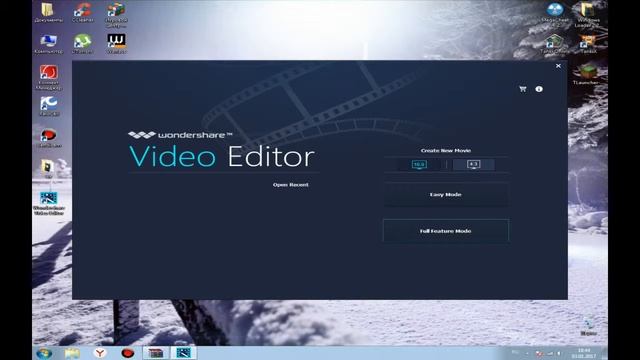Screen dimensions: 640x360
Task: Open the red Bandicam desktop shortcut
Action: (x=49, y=138)
